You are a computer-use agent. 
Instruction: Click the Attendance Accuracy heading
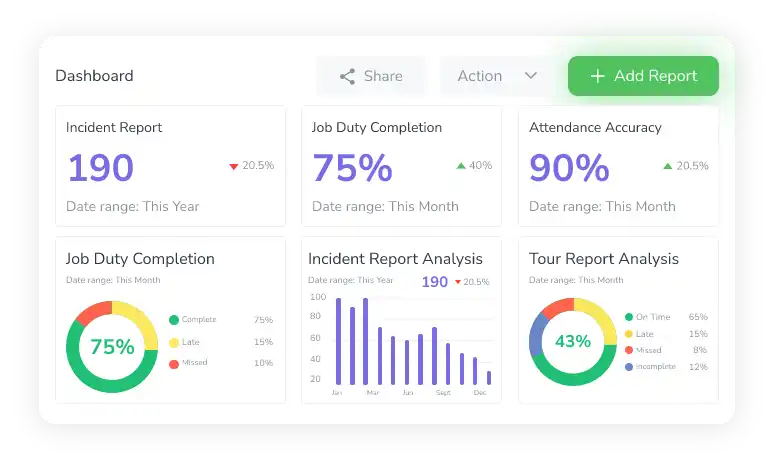pyautogui.click(x=595, y=127)
